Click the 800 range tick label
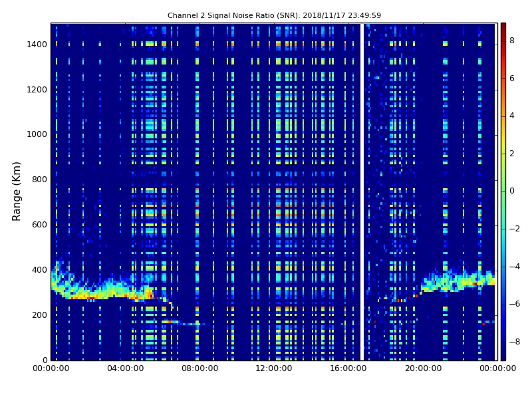 point(39,180)
